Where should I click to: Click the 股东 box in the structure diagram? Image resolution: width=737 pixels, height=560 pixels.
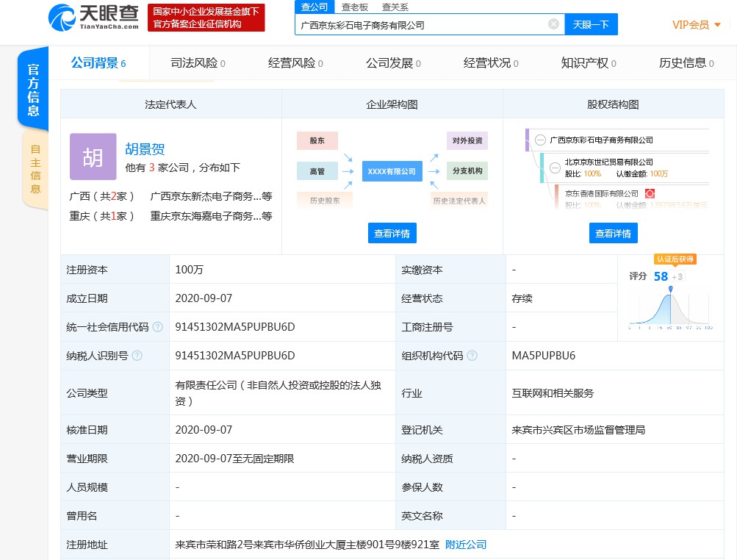tap(317, 140)
